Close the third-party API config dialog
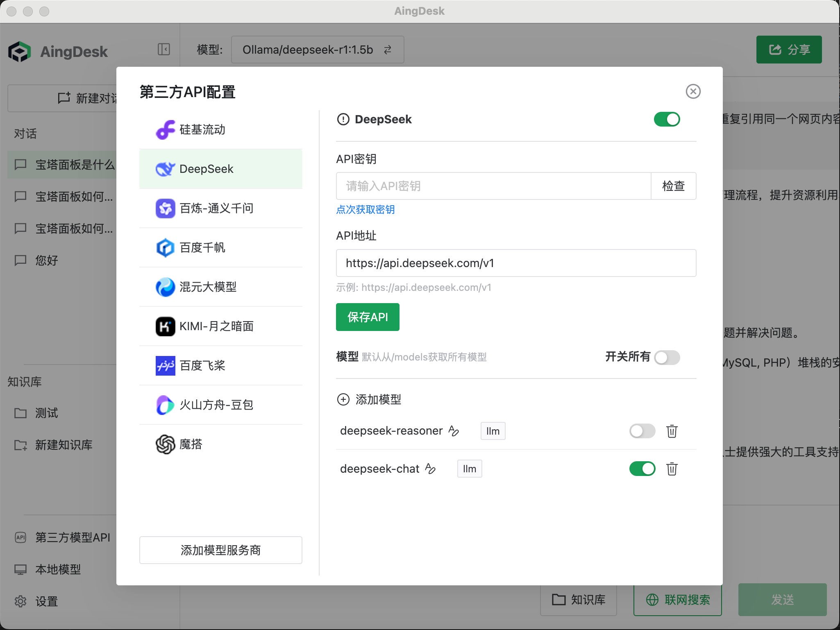The height and width of the screenshot is (630, 840). (x=693, y=91)
